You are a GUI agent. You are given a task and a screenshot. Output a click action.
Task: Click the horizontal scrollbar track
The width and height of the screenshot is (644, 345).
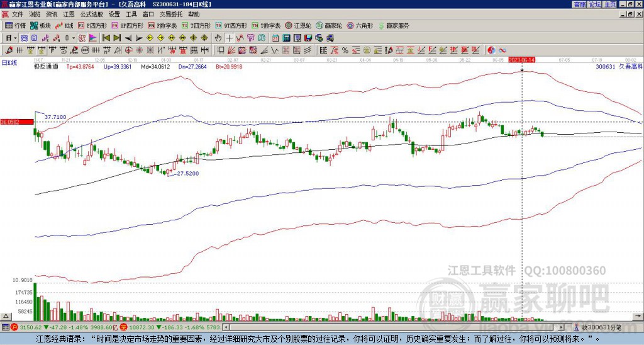pos(392,327)
